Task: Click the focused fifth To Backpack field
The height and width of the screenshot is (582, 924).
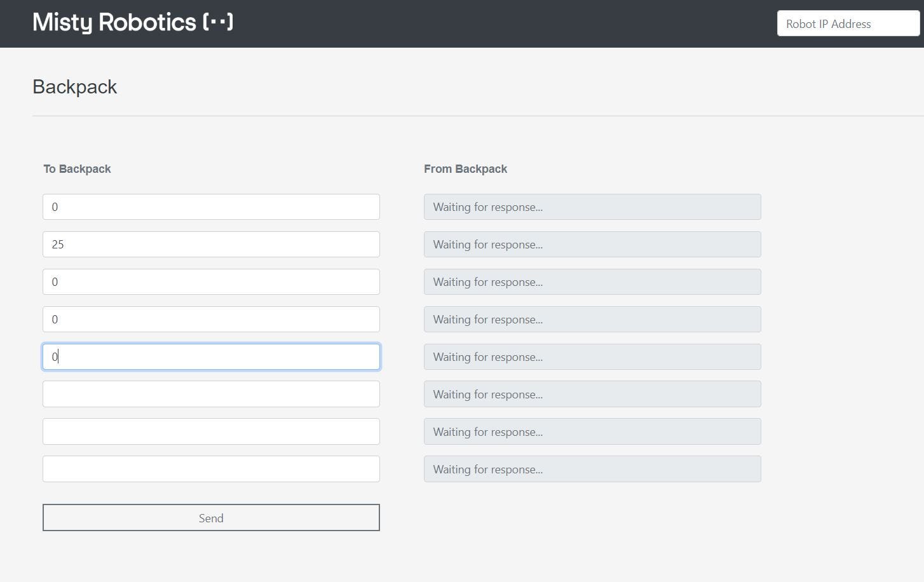Action: (211, 357)
